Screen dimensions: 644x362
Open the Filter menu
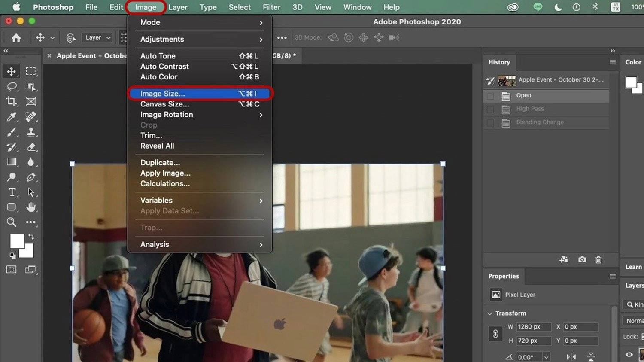click(x=272, y=7)
